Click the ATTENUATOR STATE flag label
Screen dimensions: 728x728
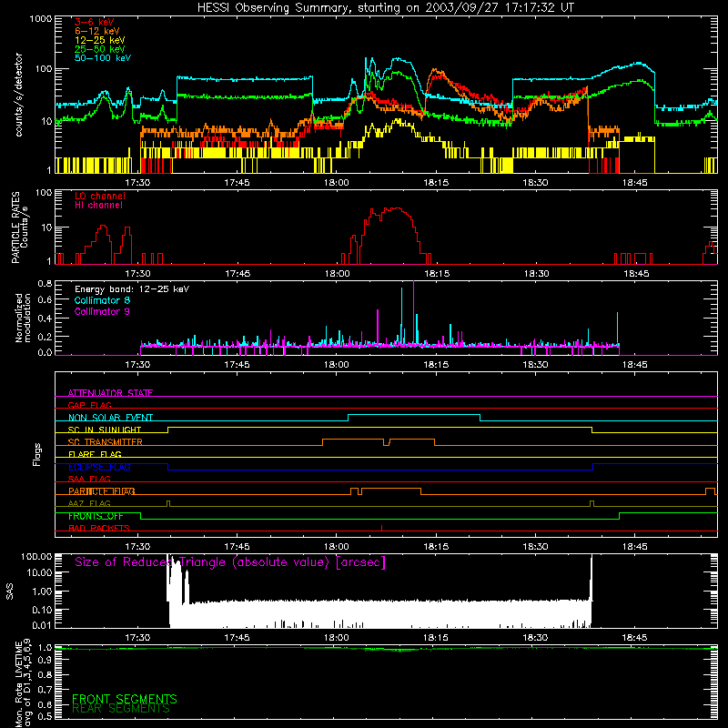[110, 393]
